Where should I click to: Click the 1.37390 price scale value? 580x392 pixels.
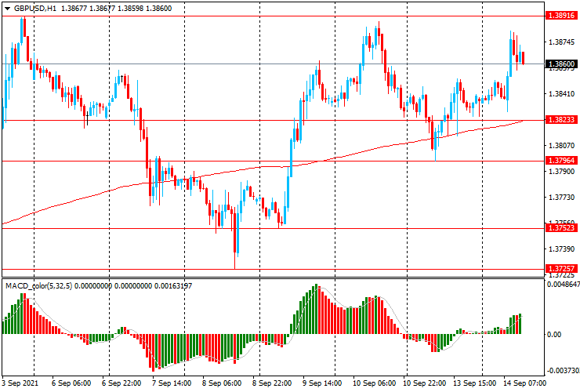[x=562, y=249]
